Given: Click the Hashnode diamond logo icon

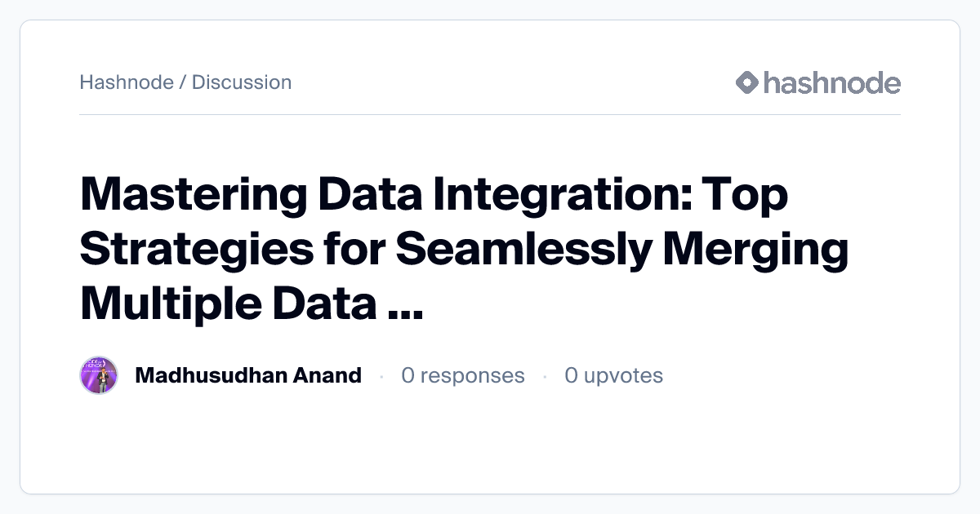Looking at the screenshot, I should [747, 82].
